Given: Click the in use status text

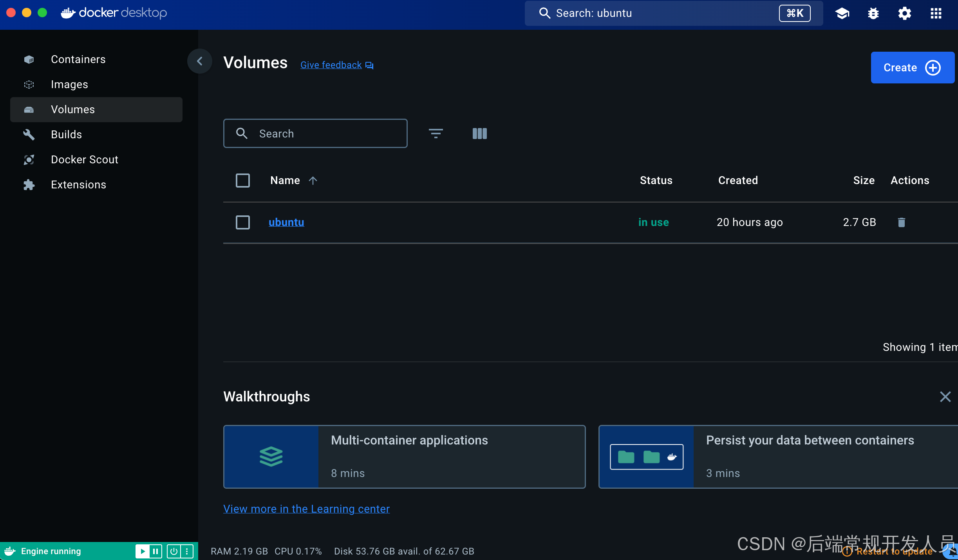Looking at the screenshot, I should click(654, 222).
